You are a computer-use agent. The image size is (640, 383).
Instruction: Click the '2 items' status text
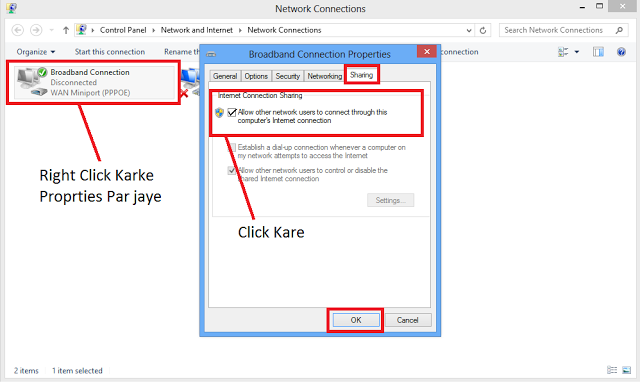coord(26,371)
